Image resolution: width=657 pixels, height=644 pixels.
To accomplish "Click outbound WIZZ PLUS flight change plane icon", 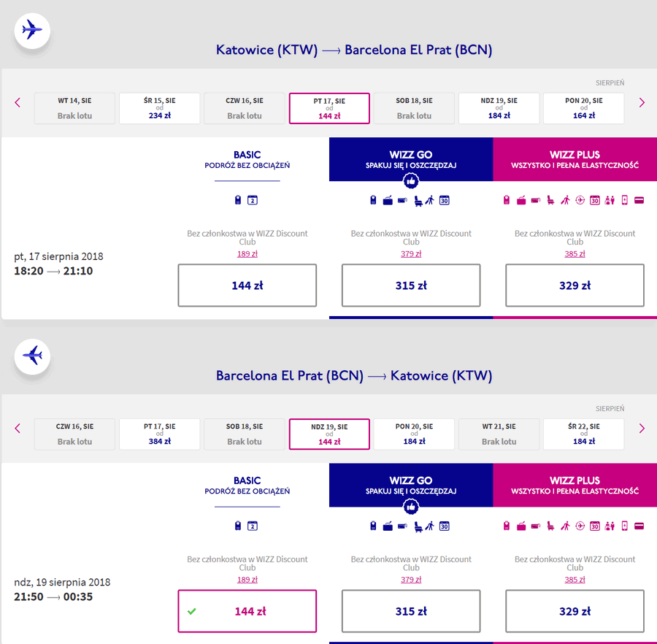I will [x=580, y=200].
